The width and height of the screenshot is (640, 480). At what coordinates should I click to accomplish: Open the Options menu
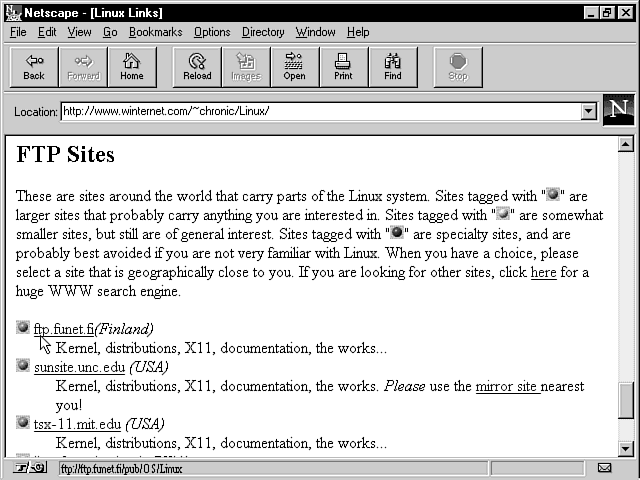212,32
